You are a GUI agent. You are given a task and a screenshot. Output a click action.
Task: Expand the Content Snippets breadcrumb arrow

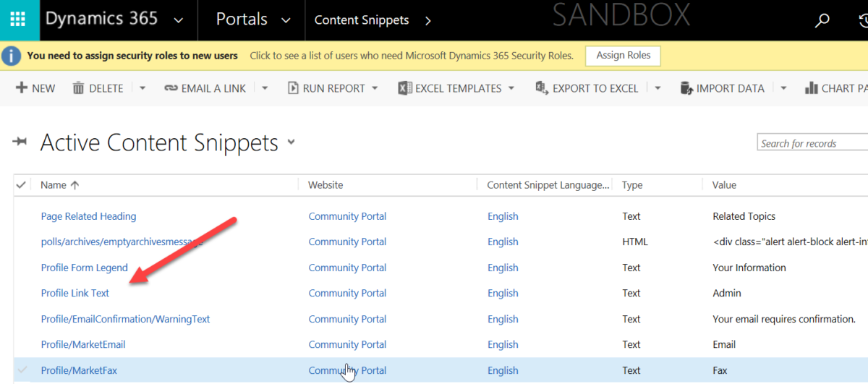click(427, 21)
